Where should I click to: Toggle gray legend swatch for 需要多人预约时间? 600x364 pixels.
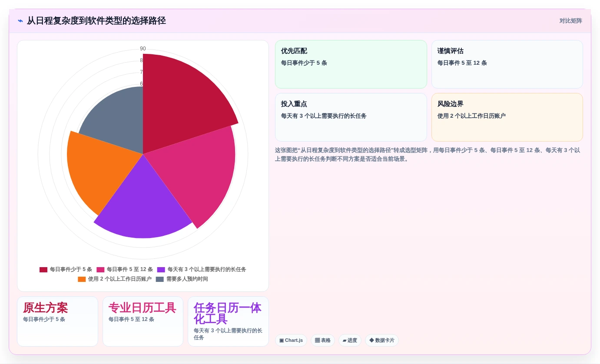coord(160,279)
